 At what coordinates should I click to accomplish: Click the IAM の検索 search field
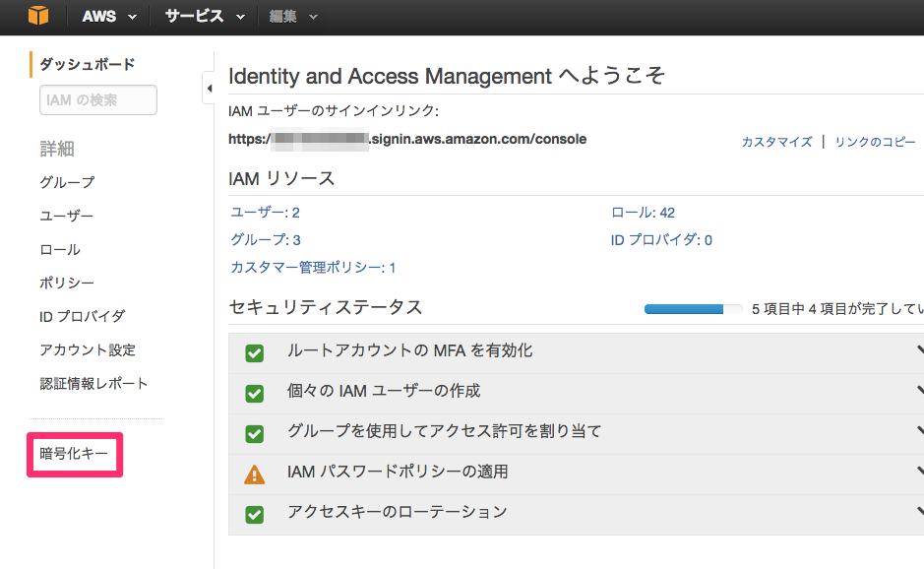point(97,99)
